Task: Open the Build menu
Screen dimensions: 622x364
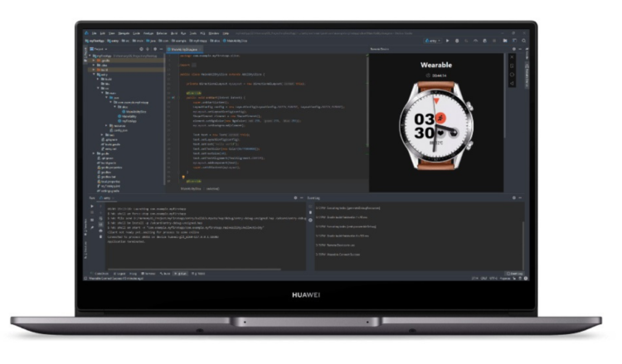Action: click(x=174, y=33)
